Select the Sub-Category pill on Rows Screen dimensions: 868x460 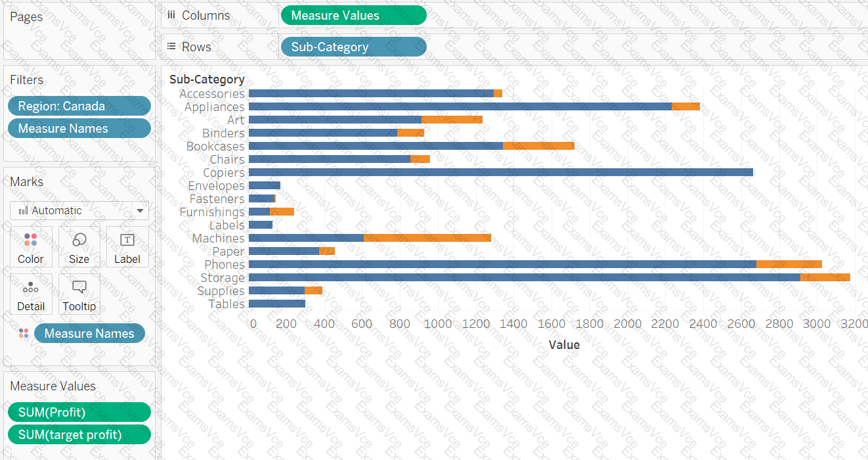(353, 47)
